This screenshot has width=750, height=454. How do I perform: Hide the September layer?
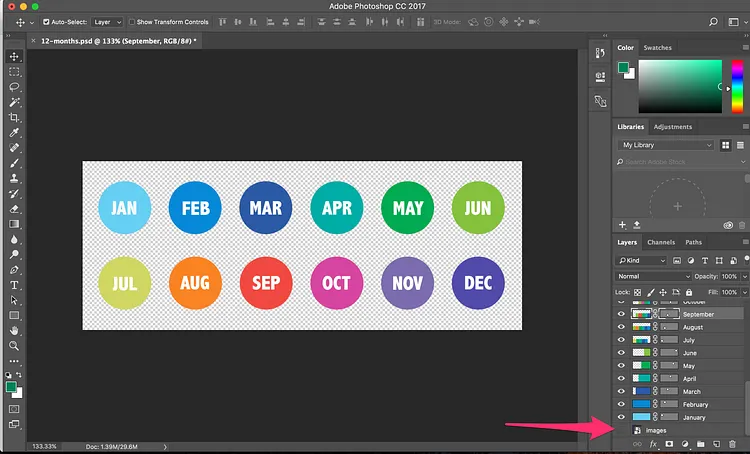point(621,314)
